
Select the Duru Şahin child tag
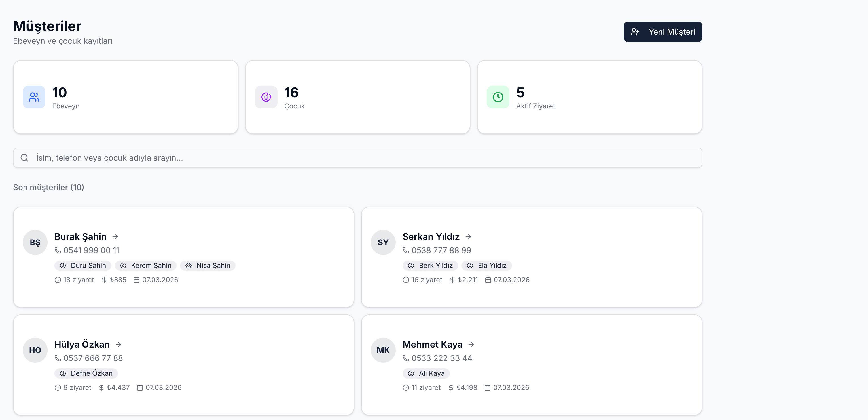tap(83, 266)
